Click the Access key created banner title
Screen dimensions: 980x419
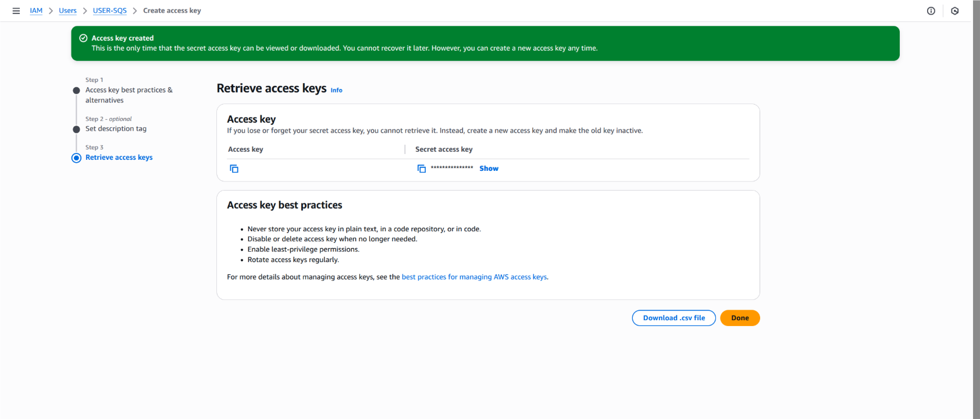[x=123, y=38]
